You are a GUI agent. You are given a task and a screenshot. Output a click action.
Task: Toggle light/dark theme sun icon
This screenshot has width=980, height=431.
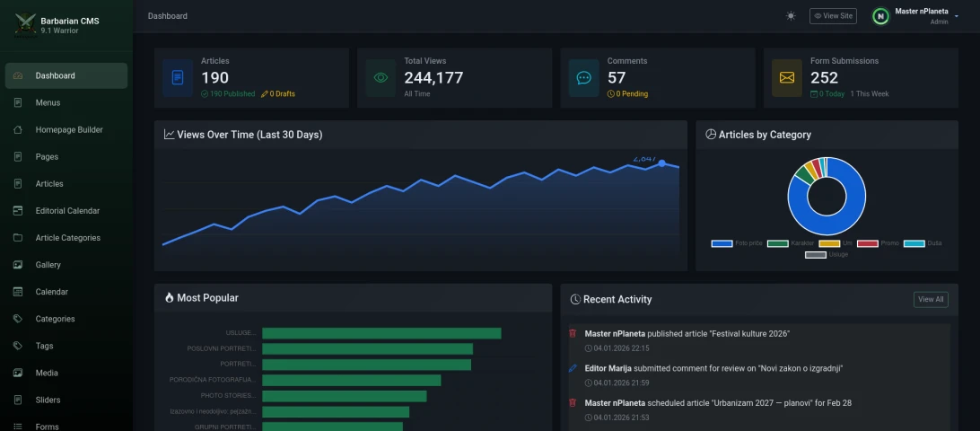791,16
